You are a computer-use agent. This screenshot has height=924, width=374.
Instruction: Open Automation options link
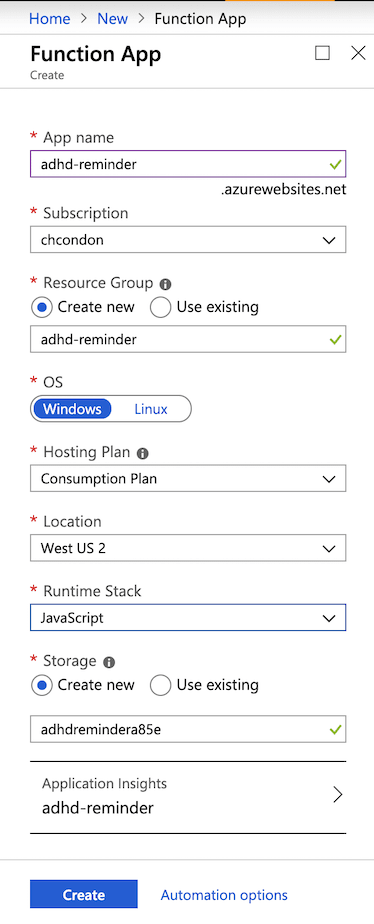coord(224,895)
